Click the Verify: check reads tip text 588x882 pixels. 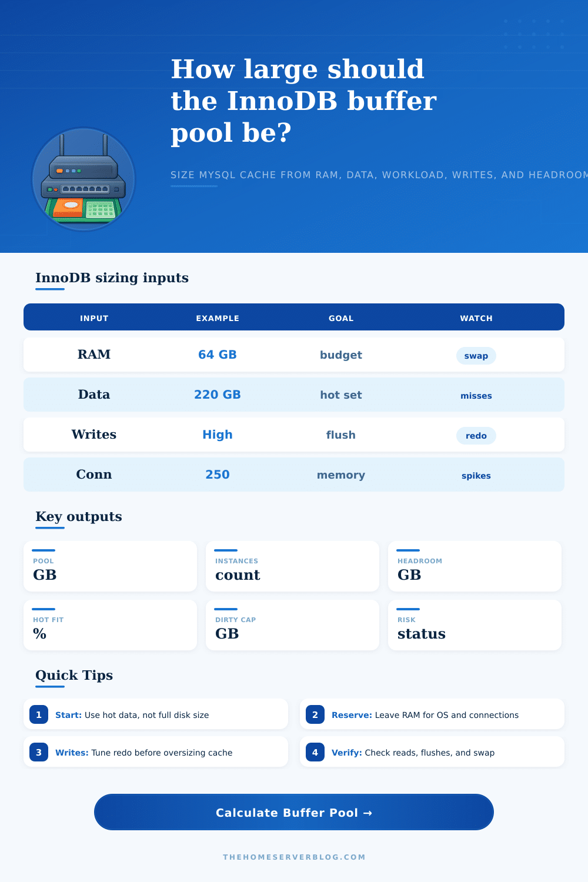point(413,753)
